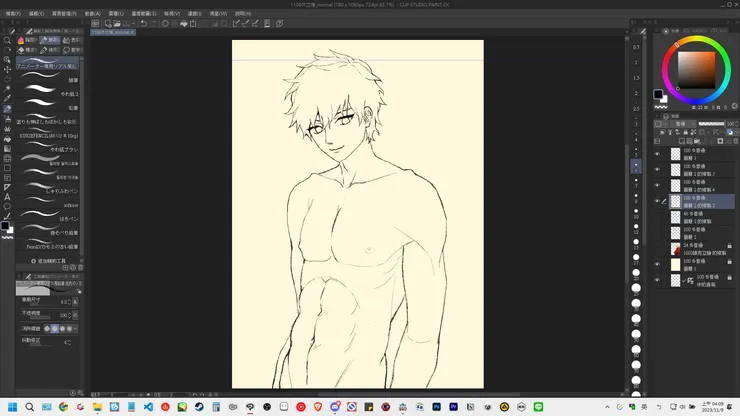Click the trash icon under the sub tool list

(80, 268)
